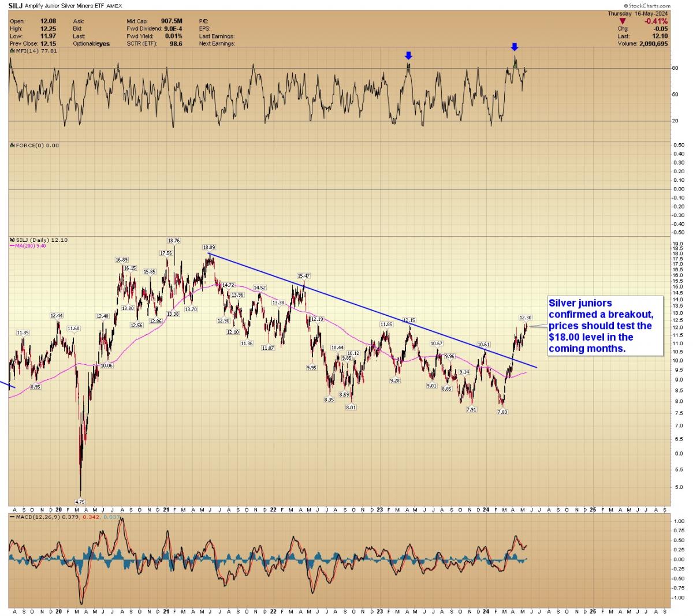This screenshot has height=616, width=693.
Task: Select the 18.09 label at the trendline start
Action: pos(208,247)
